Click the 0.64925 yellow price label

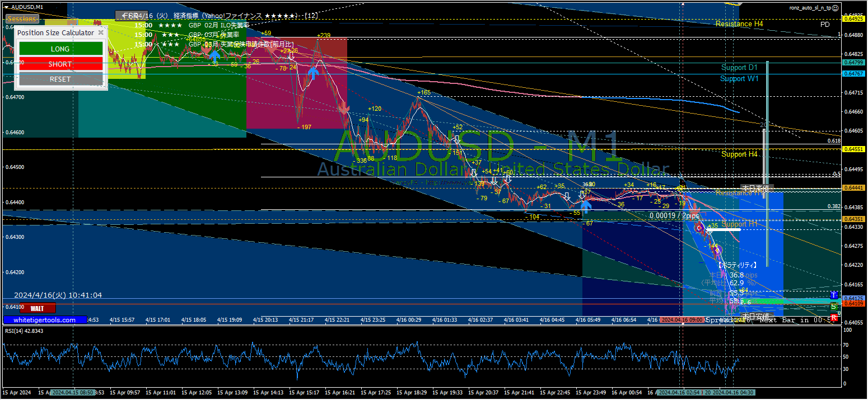pos(854,19)
